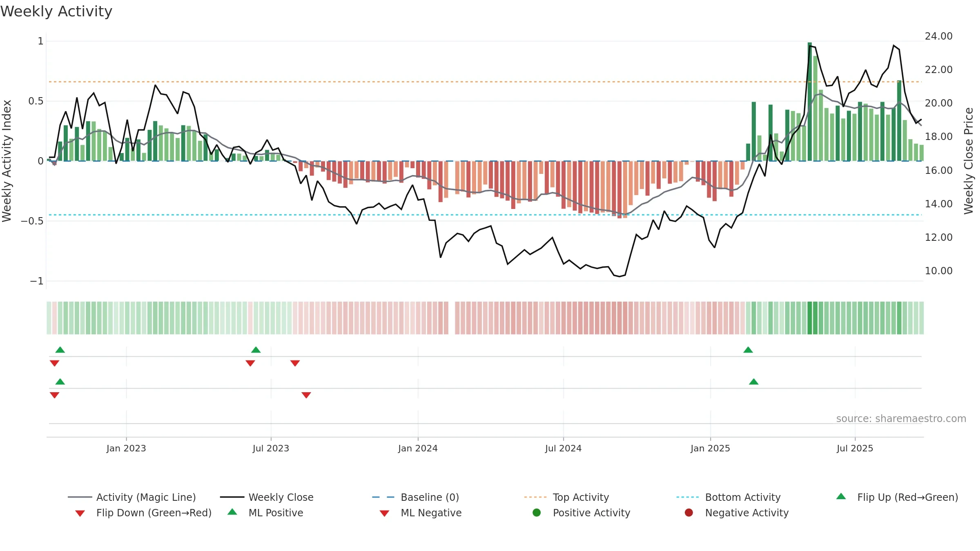Select the green flip-up marker near Jan 2025

click(x=748, y=350)
